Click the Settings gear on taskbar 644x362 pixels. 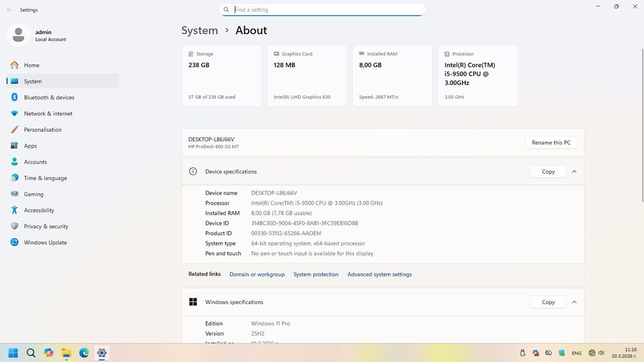click(x=102, y=352)
